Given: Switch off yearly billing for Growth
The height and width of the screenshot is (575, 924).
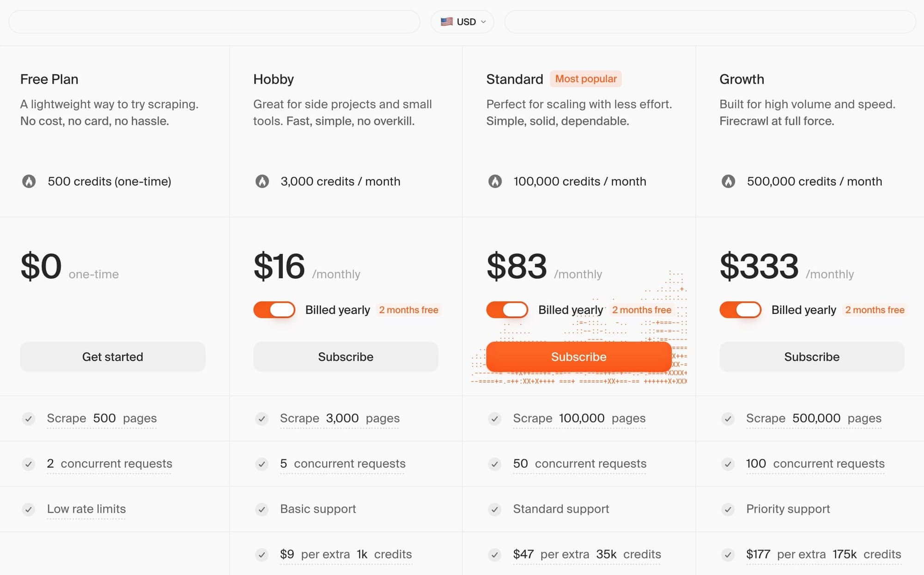Looking at the screenshot, I should 740,310.
